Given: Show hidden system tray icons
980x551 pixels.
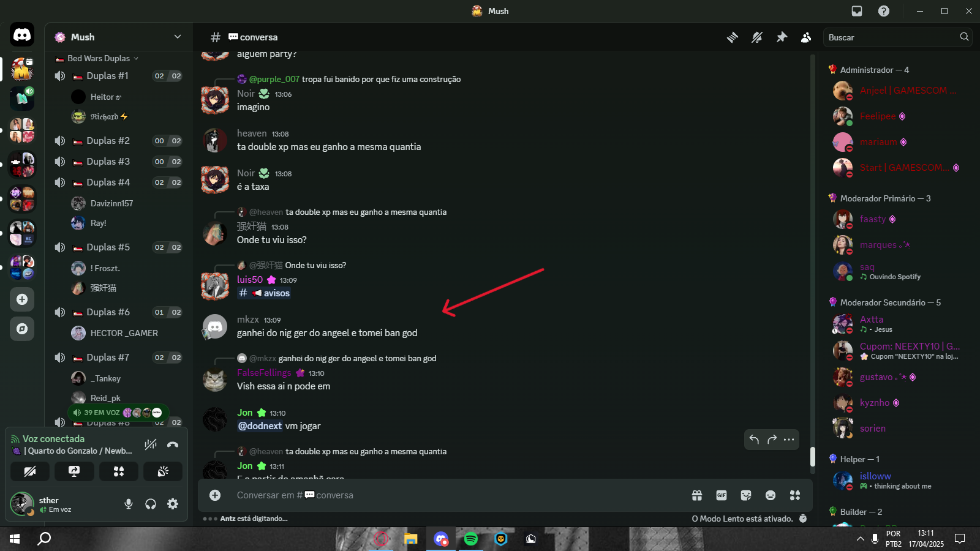Looking at the screenshot, I should 861,539.
